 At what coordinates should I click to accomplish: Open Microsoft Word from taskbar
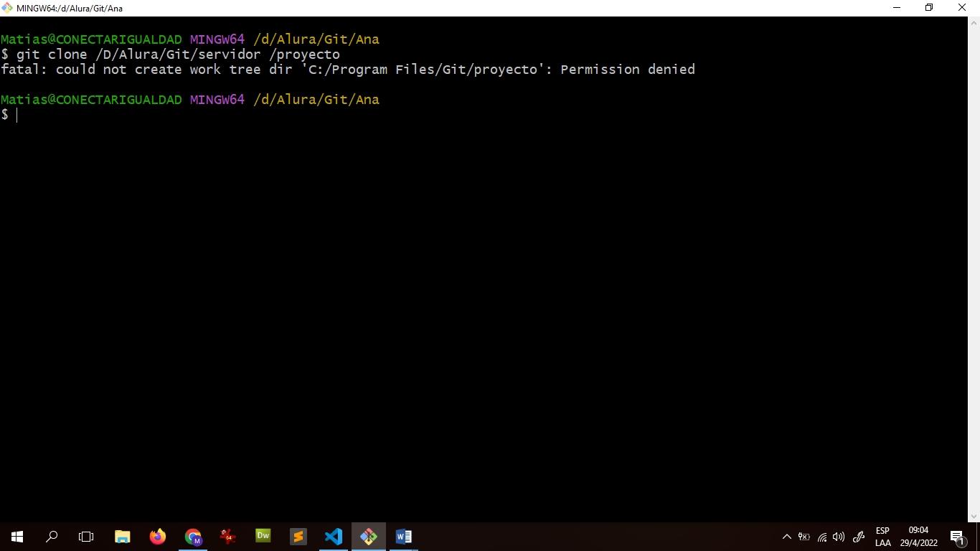tap(404, 536)
